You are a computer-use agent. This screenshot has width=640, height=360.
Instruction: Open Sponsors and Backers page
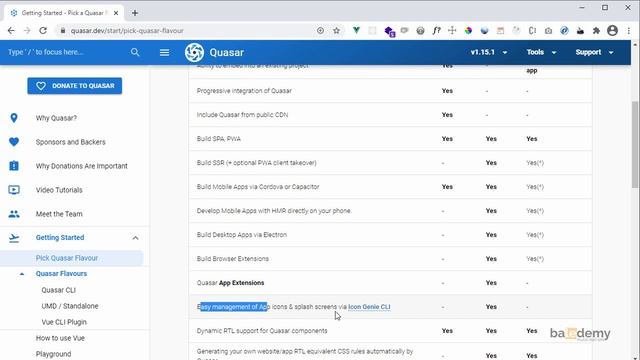tap(71, 142)
